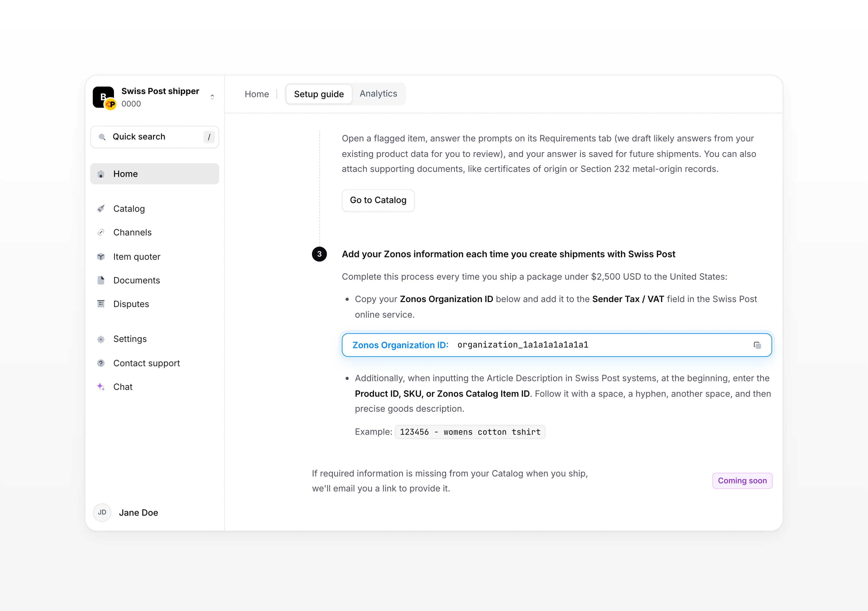Click the Chat sparkle icon
This screenshot has width=868, height=611.
[101, 387]
